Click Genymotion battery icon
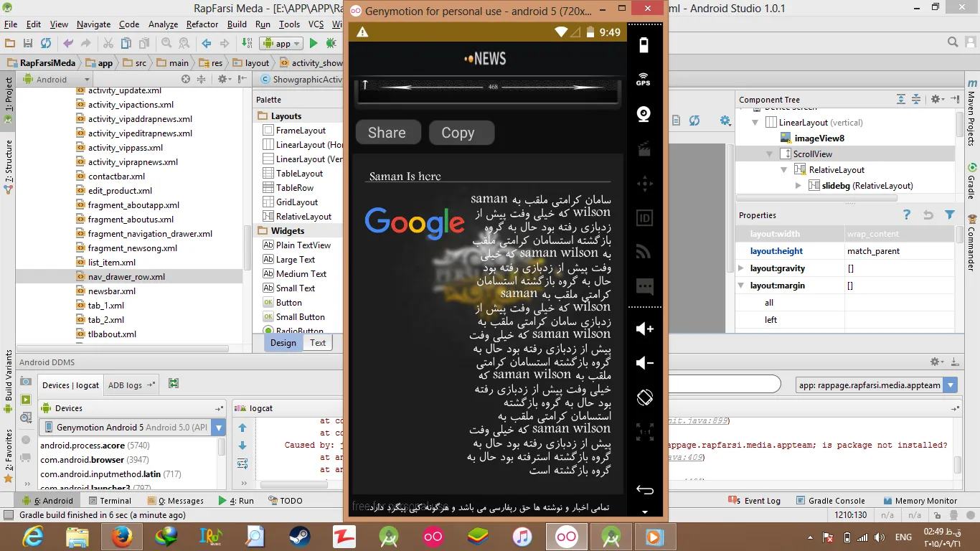 pyautogui.click(x=644, y=45)
